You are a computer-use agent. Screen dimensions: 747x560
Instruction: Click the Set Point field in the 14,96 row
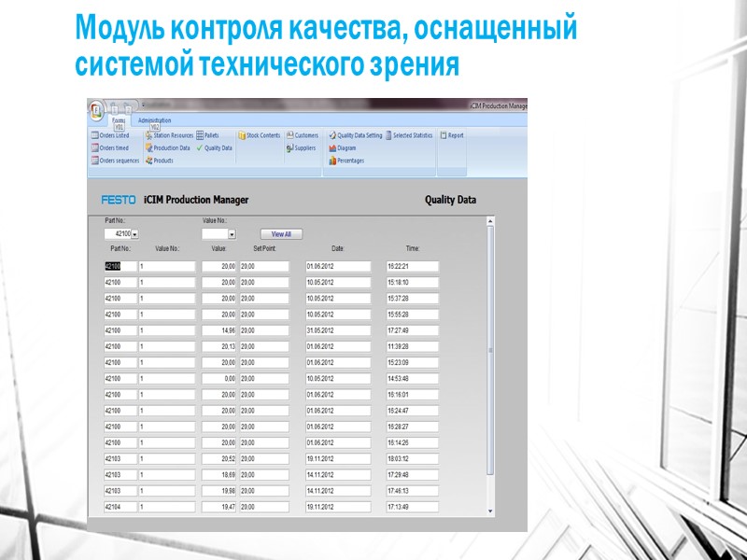(x=264, y=330)
